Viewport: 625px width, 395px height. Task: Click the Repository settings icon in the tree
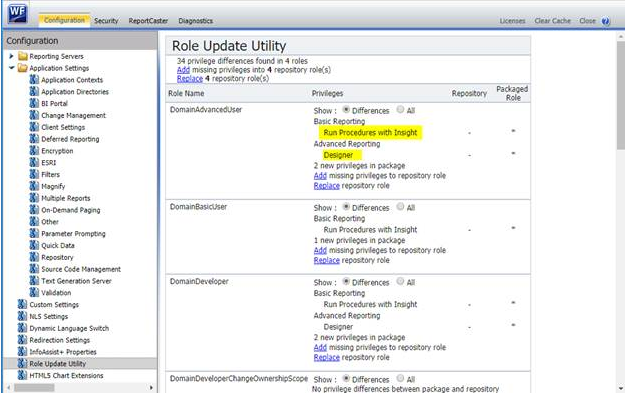[x=34, y=257]
